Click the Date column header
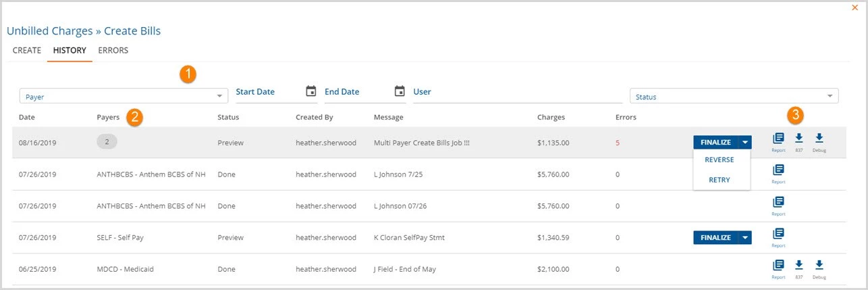 point(27,117)
